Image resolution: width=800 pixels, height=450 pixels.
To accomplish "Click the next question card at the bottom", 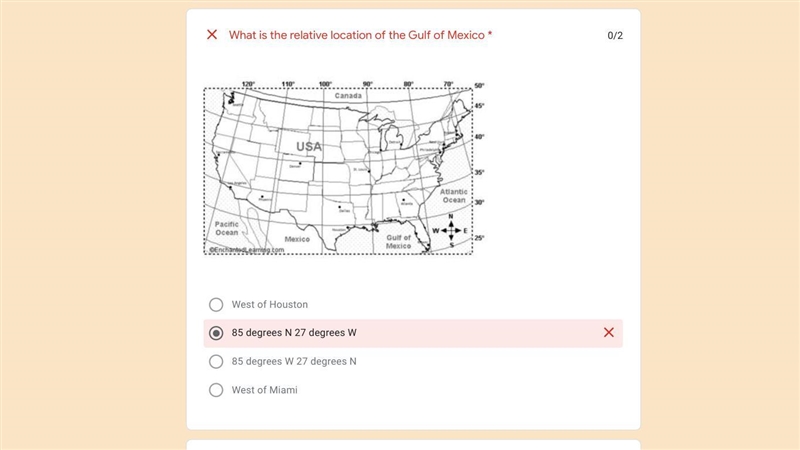I will pyautogui.click(x=413, y=445).
